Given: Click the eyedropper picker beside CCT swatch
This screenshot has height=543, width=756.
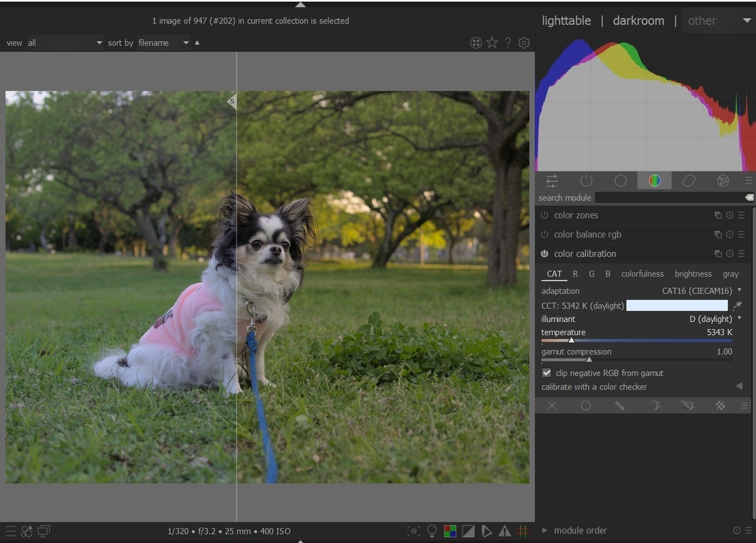Looking at the screenshot, I should 737,306.
